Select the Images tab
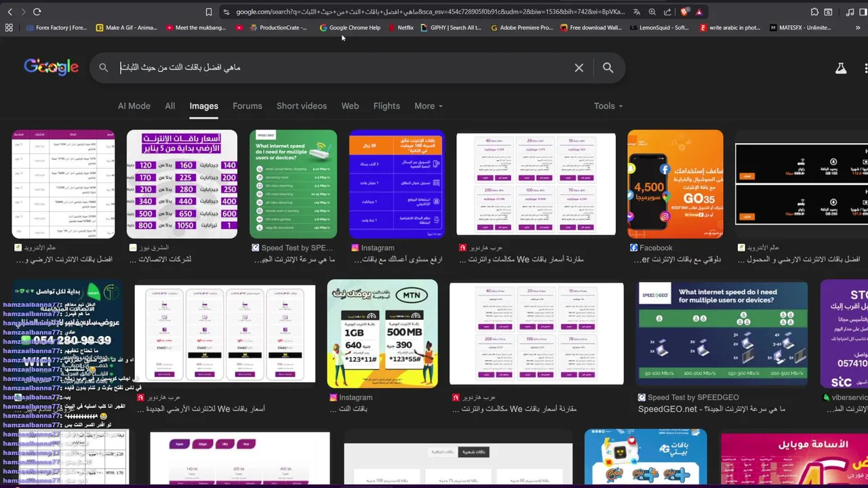Image resolution: width=868 pixels, height=488 pixels. click(x=203, y=106)
